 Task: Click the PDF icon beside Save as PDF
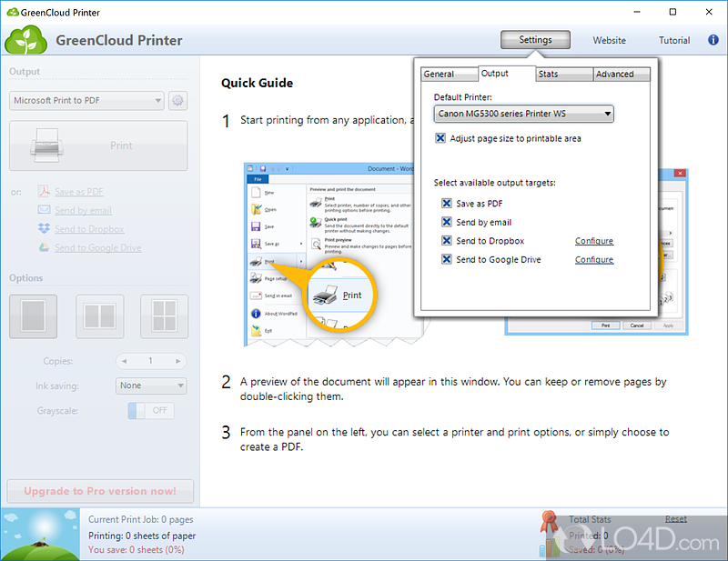pyautogui.click(x=44, y=191)
